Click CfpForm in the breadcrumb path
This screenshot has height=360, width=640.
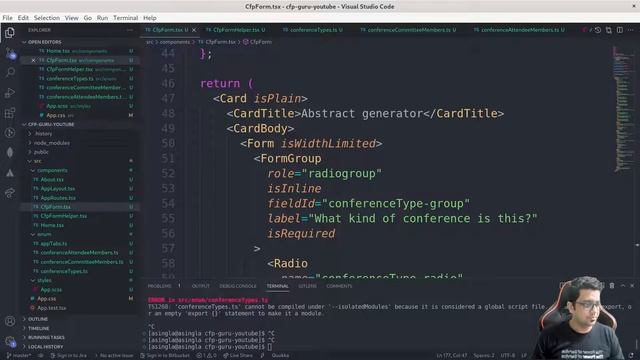click(258, 42)
